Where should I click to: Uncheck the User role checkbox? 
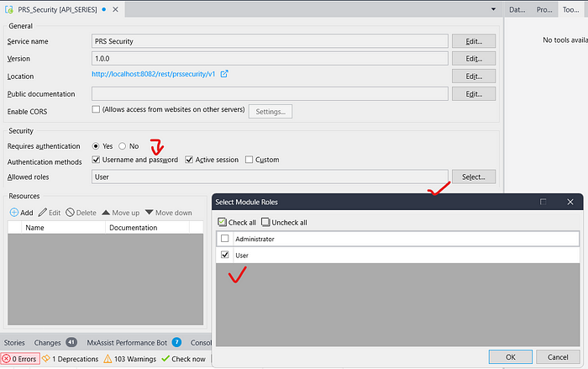coord(224,255)
